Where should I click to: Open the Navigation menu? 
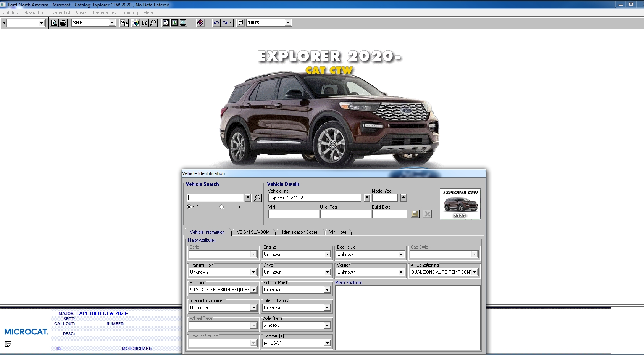pyautogui.click(x=34, y=13)
